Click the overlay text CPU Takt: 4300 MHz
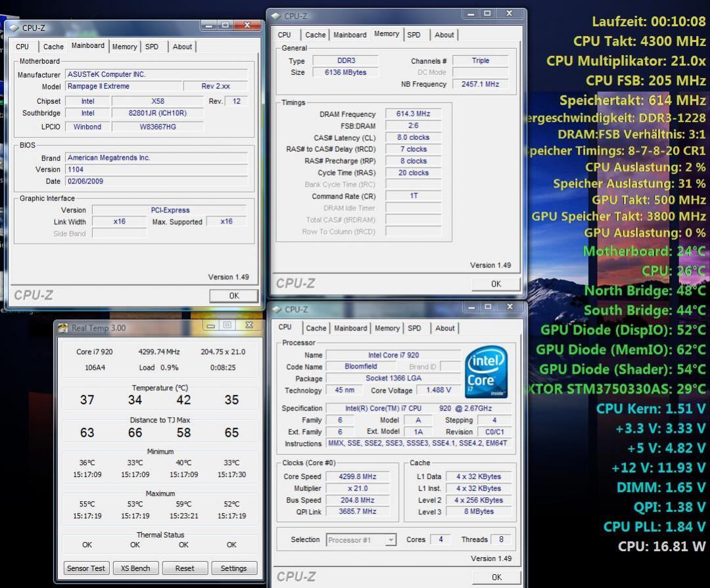Viewport: 710px width, 588px height. coord(640,41)
